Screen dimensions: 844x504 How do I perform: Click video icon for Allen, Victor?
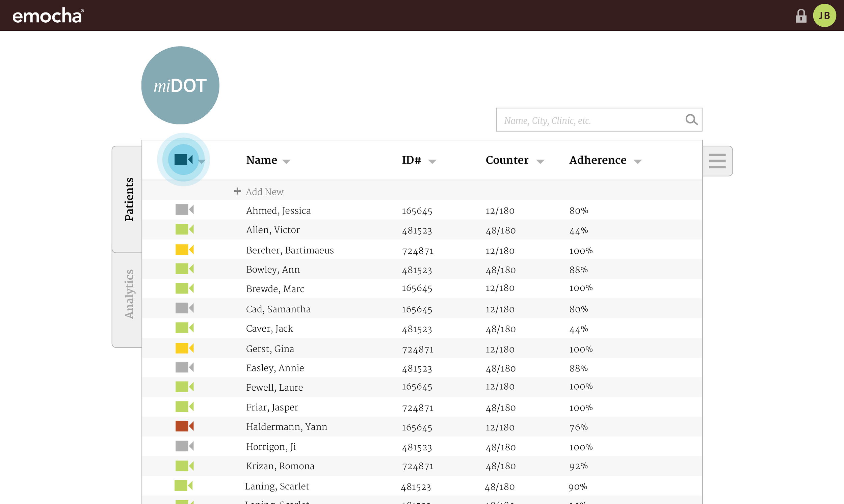(184, 229)
